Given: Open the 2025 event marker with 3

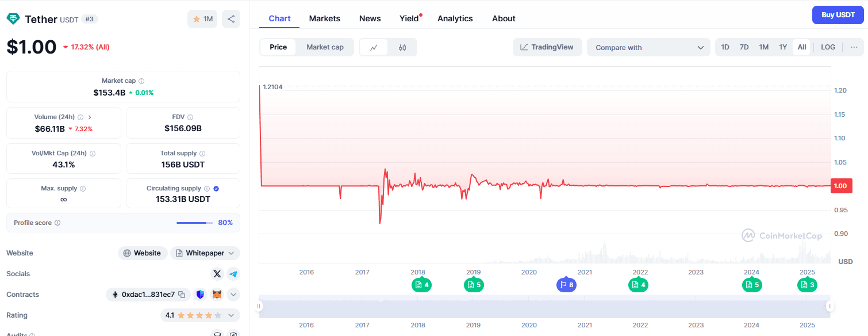Looking at the screenshot, I should click(807, 284).
